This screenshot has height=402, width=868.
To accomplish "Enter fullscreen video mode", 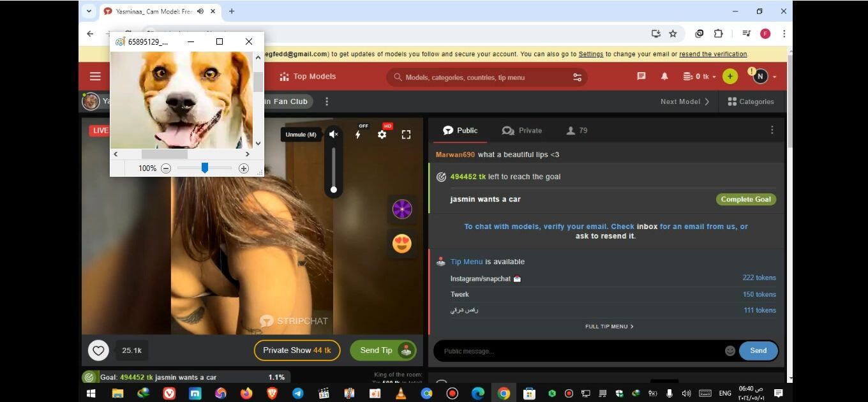I will (406, 135).
